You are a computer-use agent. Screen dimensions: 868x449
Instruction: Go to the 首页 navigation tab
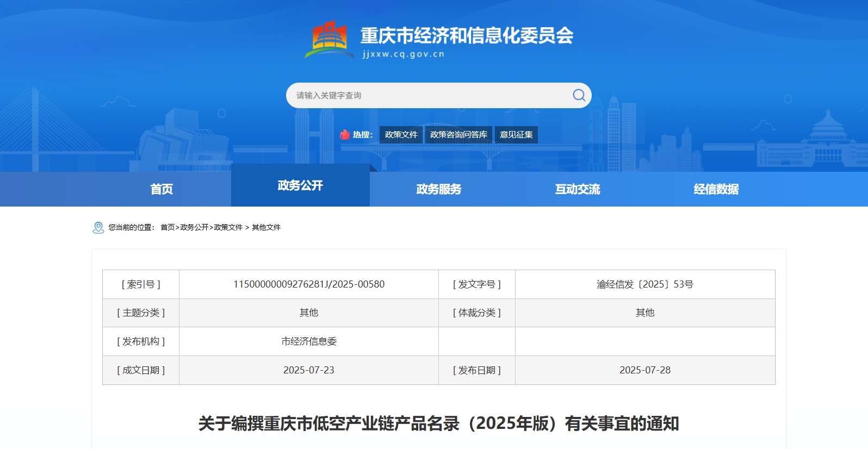point(162,189)
